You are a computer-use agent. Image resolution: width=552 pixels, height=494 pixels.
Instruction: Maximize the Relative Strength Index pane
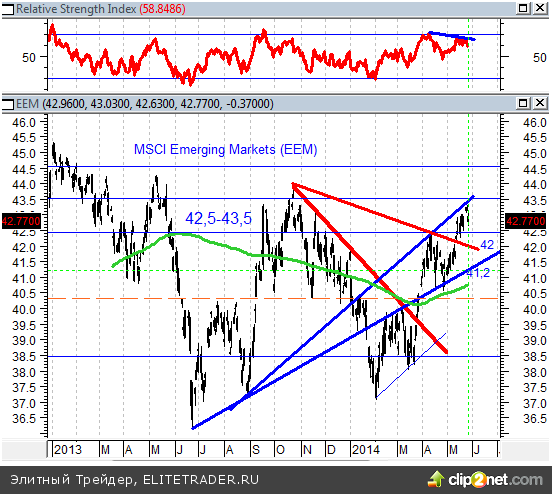coord(523,8)
